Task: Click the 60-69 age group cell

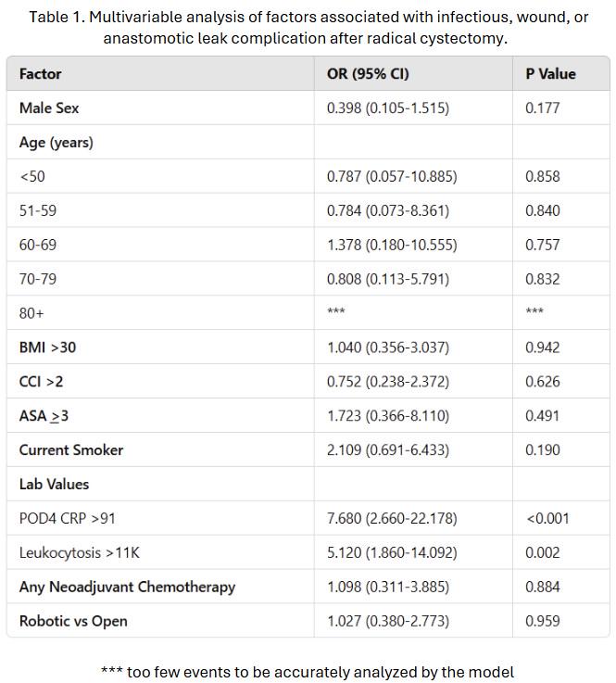Action: click(38, 245)
